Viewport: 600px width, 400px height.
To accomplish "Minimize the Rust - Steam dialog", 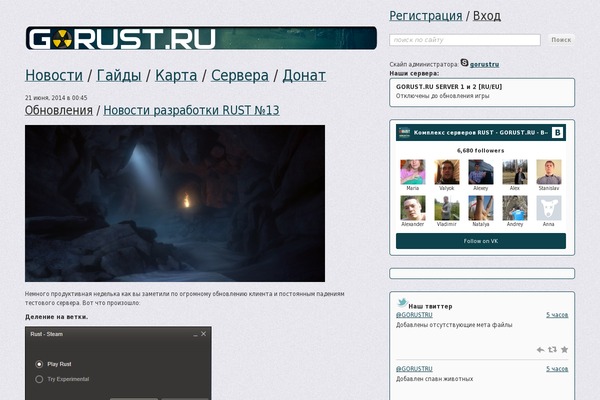I will [x=196, y=334].
